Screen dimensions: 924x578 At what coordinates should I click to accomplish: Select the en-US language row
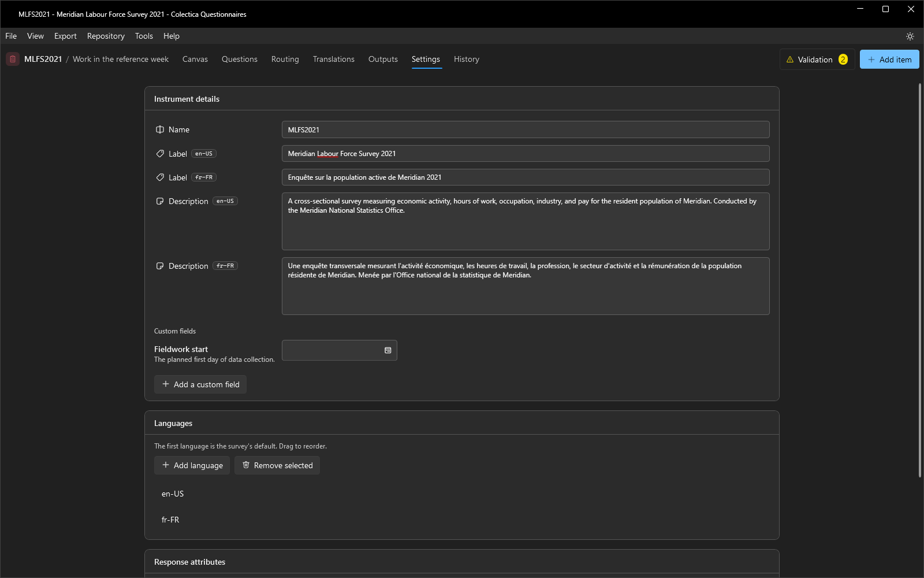(462, 494)
